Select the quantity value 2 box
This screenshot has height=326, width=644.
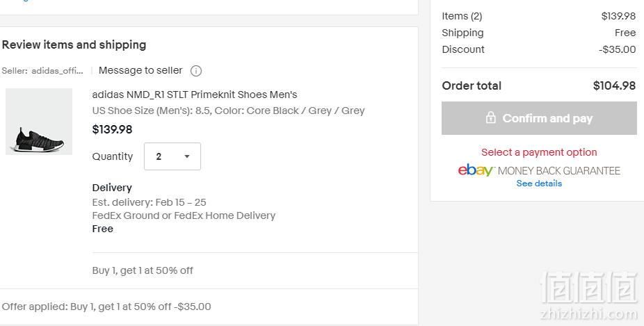pyautogui.click(x=172, y=156)
